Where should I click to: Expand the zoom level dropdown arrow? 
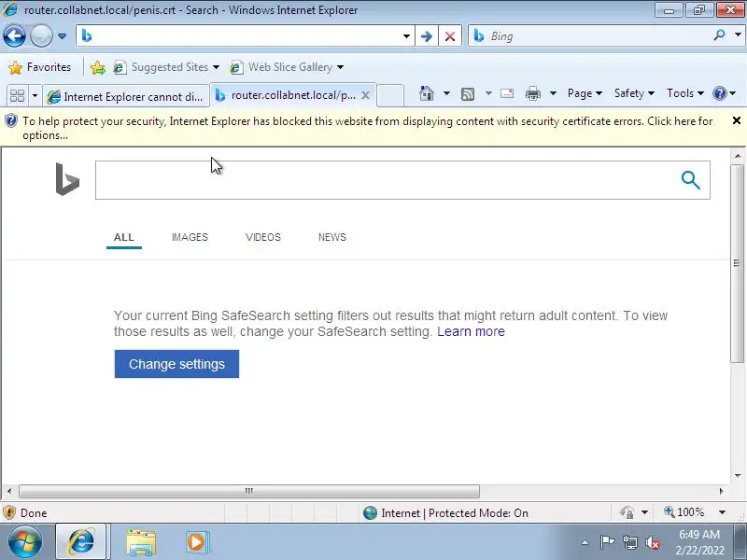pyautogui.click(x=722, y=512)
